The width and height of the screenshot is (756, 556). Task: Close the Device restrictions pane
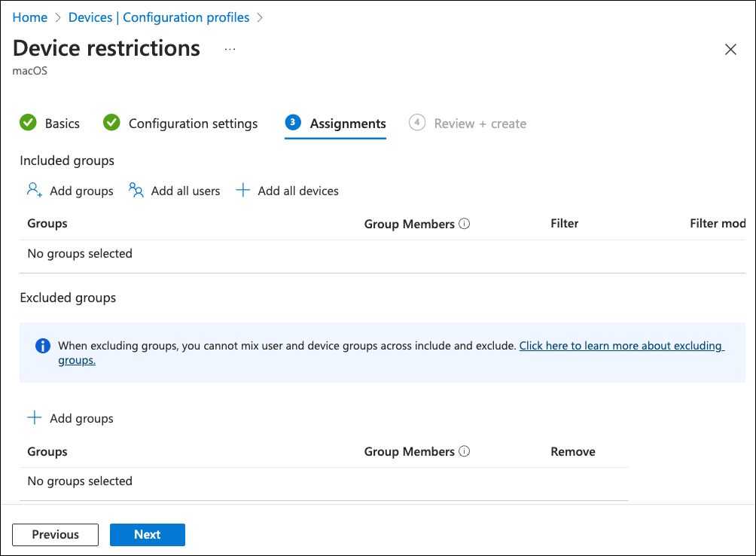pyautogui.click(x=730, y=50)
